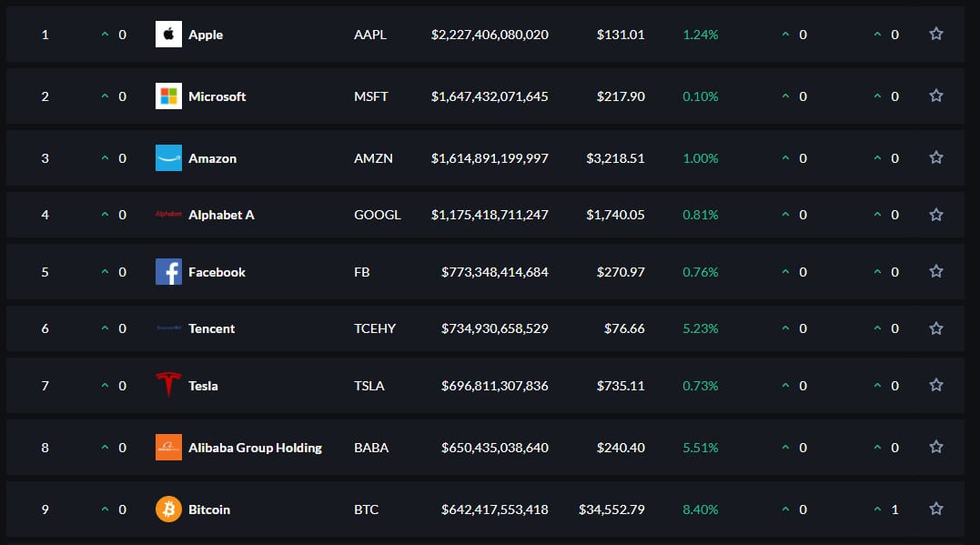Star the Tencent row
The width and height of the screenshot is (980, 545).
coord(935,328)
